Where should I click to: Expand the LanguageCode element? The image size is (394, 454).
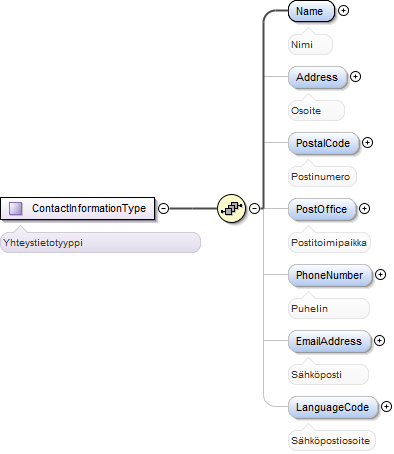(x=386, y=407)
